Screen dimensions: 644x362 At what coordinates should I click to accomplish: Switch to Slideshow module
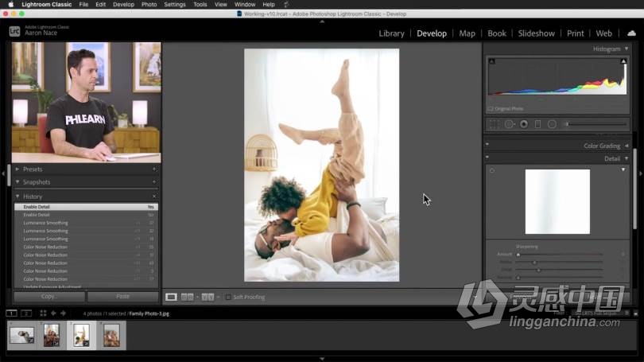point(537,33)
